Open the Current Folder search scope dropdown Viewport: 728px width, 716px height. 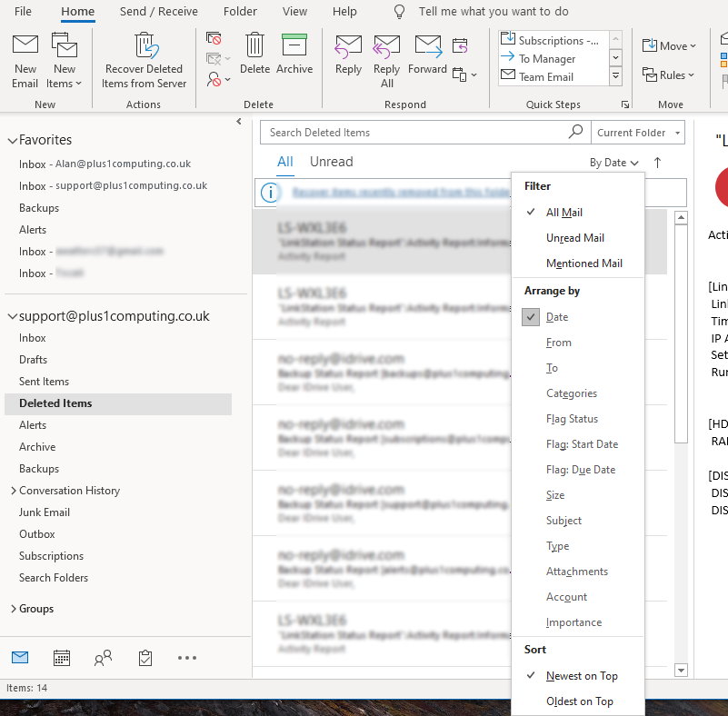click(x=638, y=133)
